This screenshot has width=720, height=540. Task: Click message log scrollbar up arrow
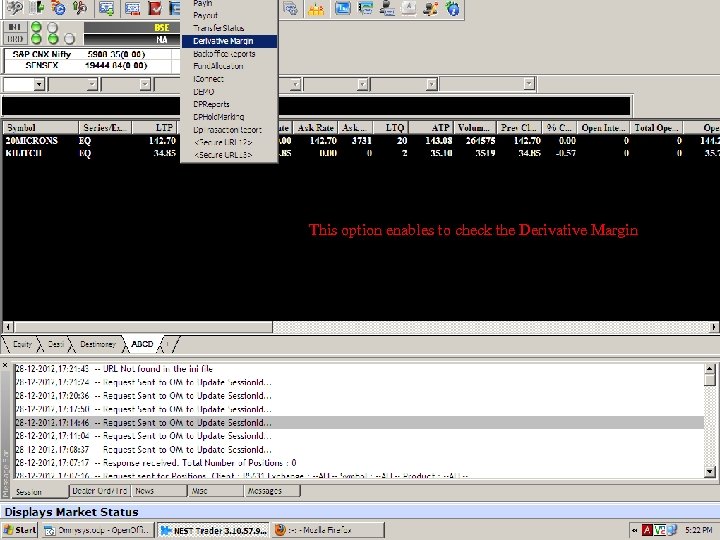(x=710, y=368)
